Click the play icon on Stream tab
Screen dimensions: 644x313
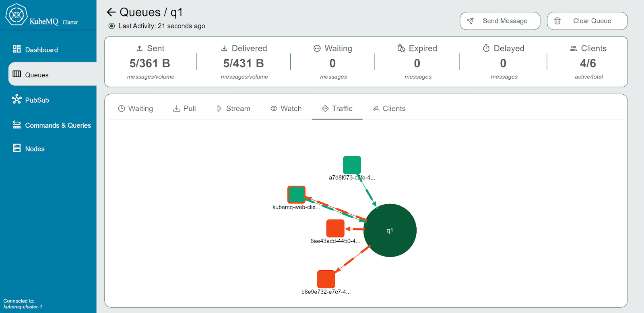(219, 108)
